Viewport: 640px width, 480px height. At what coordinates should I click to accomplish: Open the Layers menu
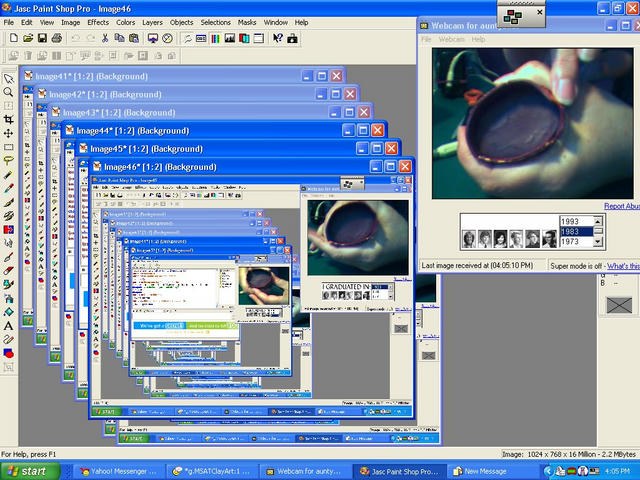pos(152,22)
